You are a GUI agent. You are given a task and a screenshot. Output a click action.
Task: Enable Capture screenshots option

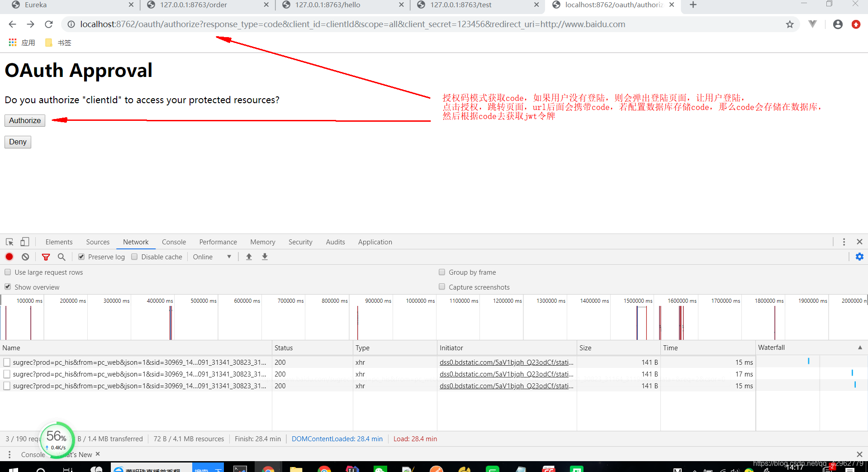point(442,287)
